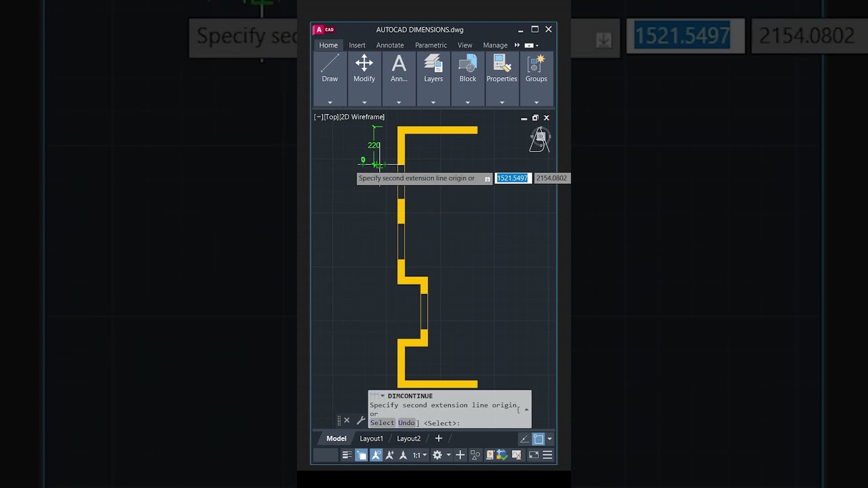Viewport: 868px width, 488px height.
Task: Open the Annotation panel text icon
Action: [399, 64]
